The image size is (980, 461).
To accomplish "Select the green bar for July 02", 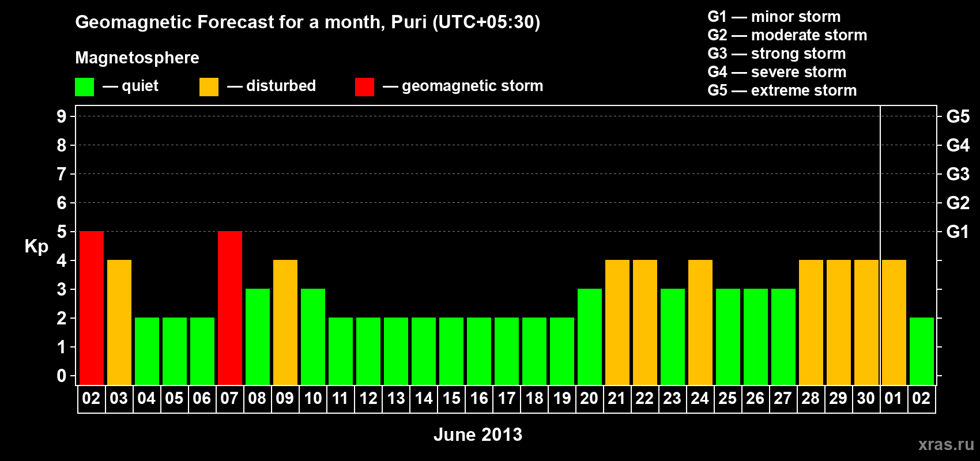I will click(922, 351).
